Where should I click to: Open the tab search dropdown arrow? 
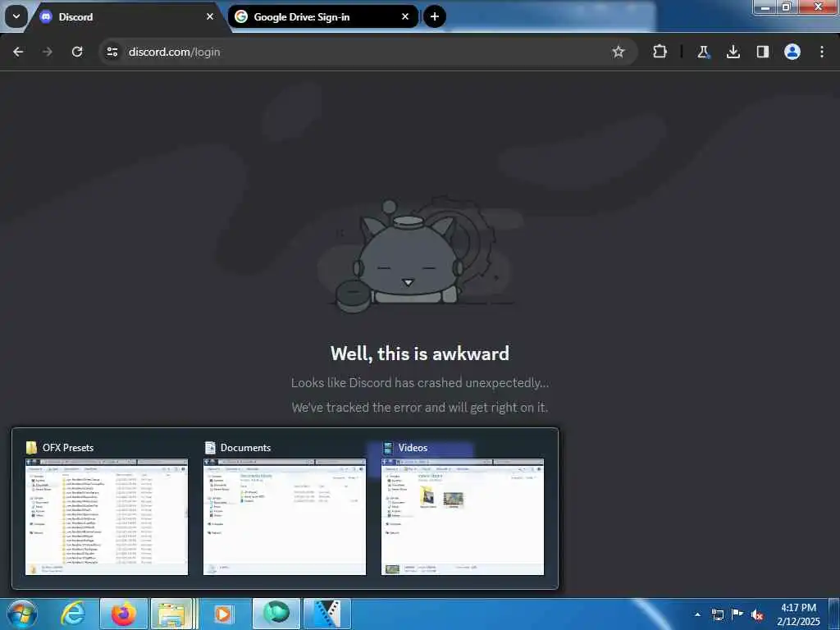point(16,16)
